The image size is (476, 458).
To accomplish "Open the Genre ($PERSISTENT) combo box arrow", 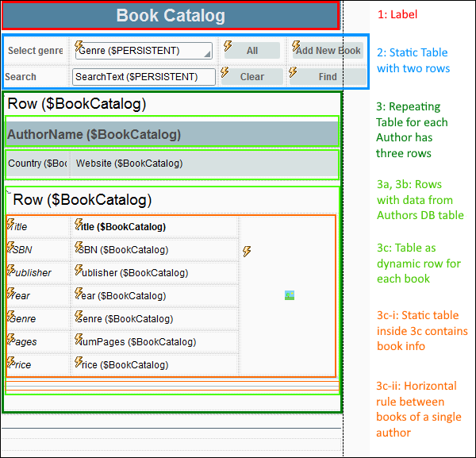I will pos(207,54).
